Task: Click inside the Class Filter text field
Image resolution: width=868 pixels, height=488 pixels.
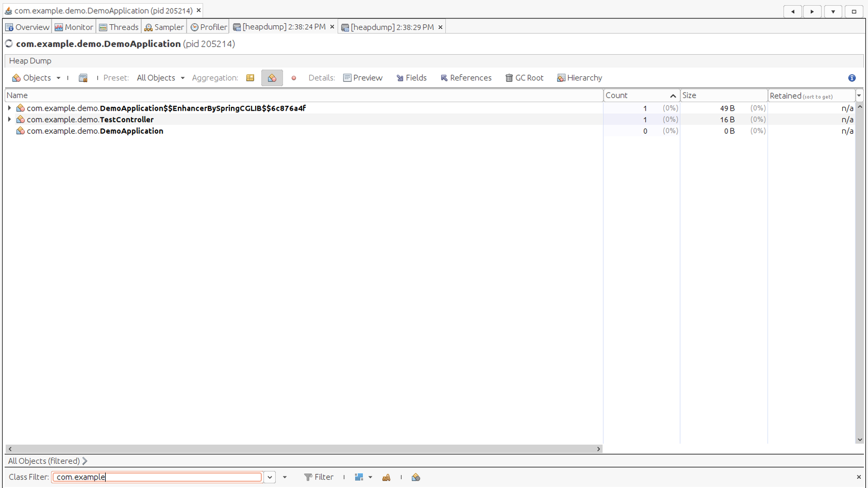Action: 157,477
